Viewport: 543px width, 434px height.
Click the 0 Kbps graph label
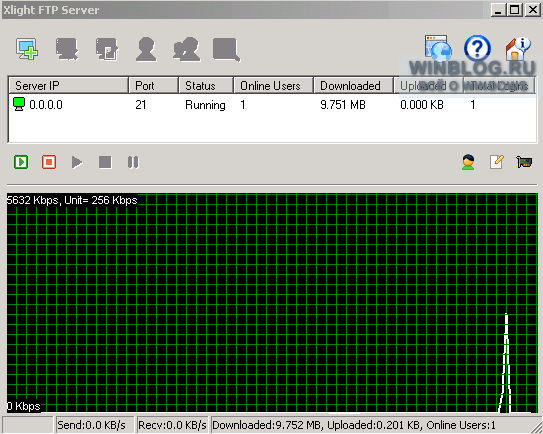(24, 406)
